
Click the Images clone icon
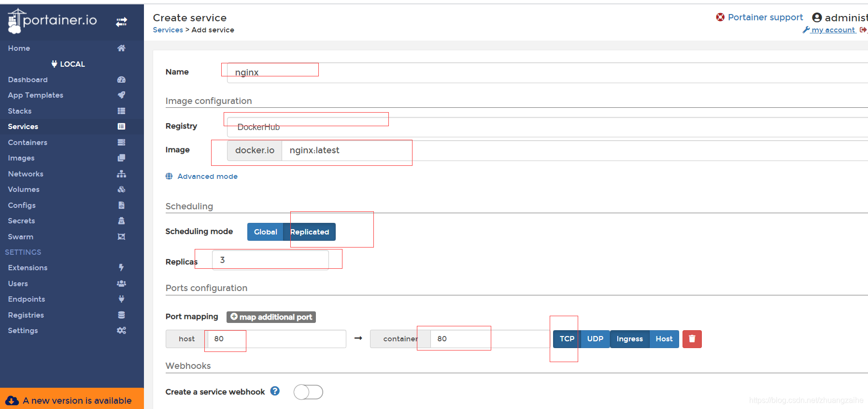click(x=121, y=158)
